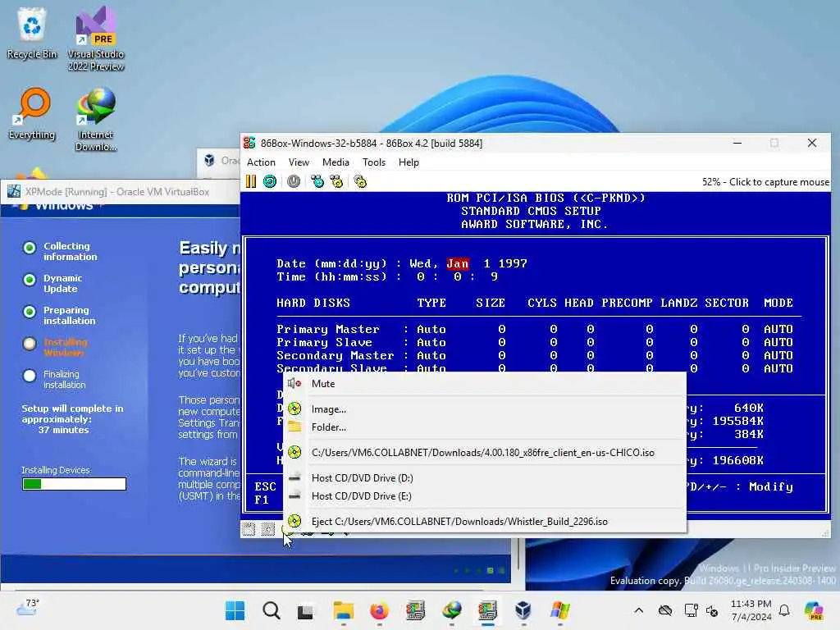
Task: Open the View menu in 86Box
Action: click(x=299, y=162)
